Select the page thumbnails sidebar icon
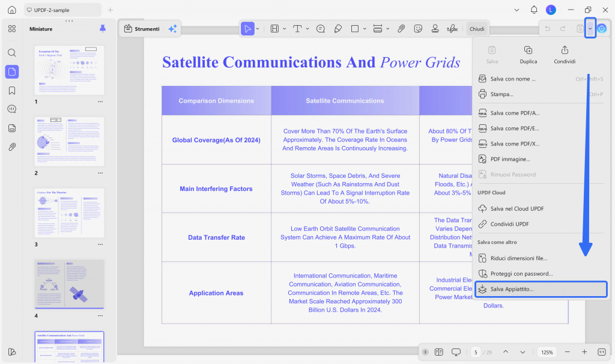 coord(12,72)
